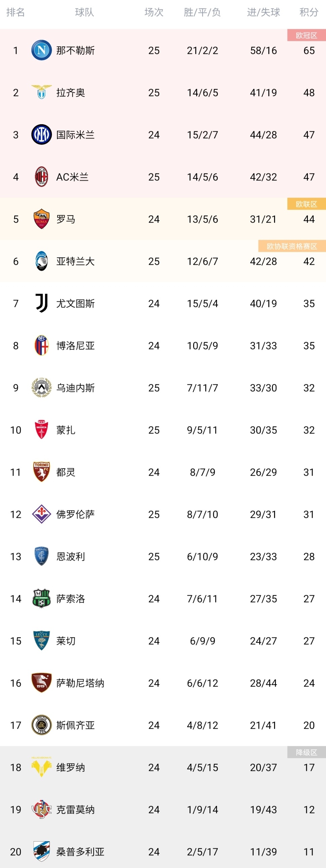
Task: Open team name 亚特兰大
Action: (75, 261)
